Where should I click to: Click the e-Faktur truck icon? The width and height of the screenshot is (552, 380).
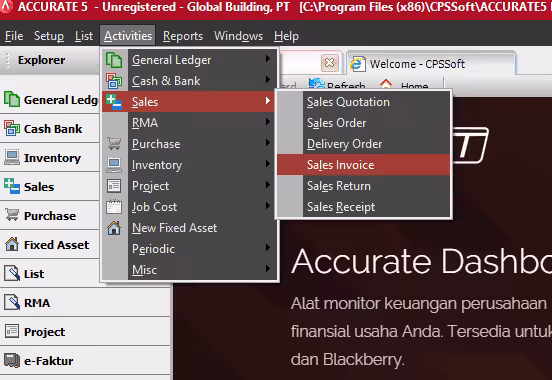tap(12, 361)
